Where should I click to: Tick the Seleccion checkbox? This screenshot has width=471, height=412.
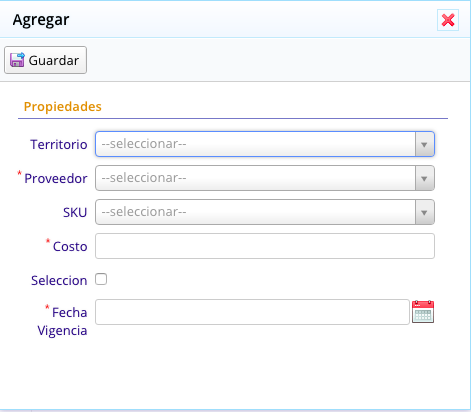coord(101,279)
